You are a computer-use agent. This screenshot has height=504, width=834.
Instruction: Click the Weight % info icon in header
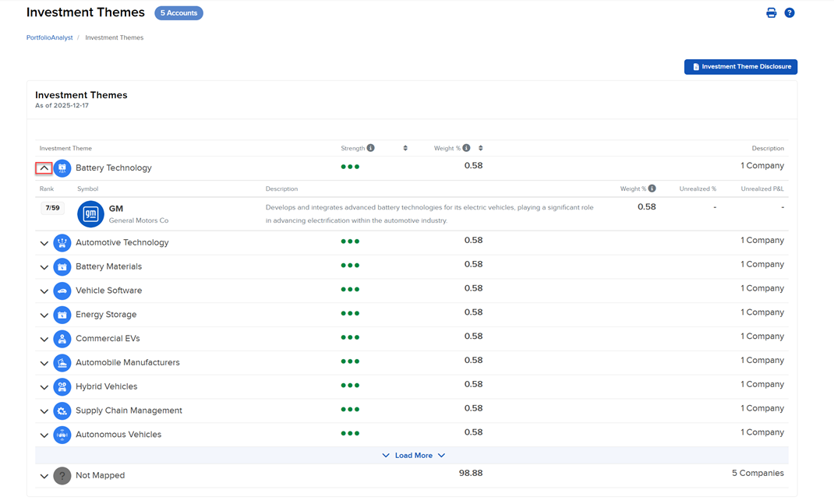pos(466,148)
